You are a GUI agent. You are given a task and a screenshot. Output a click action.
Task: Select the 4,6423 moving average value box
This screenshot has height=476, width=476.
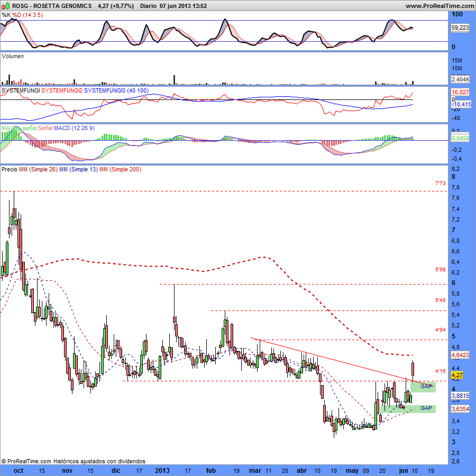(460, 354)
